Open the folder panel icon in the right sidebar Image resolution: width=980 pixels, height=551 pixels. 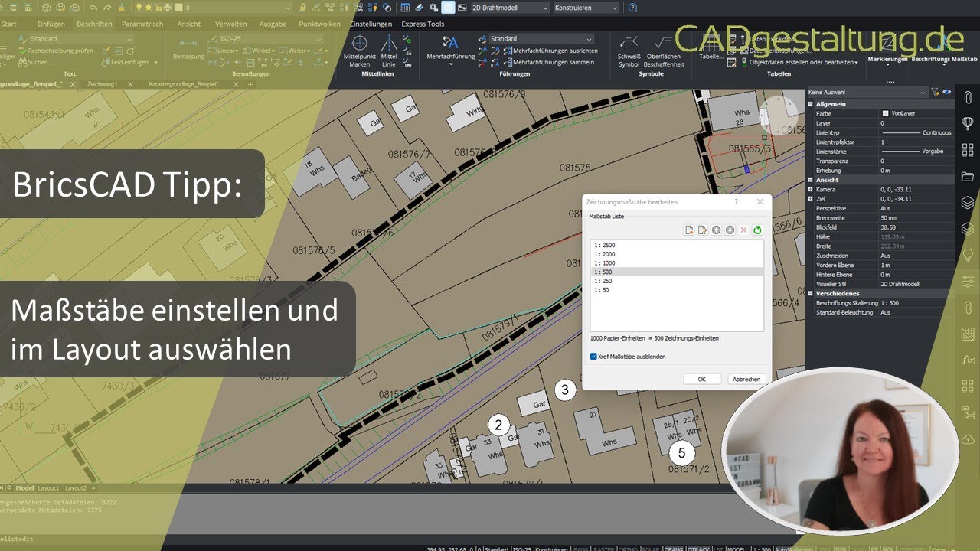[968, 176]
